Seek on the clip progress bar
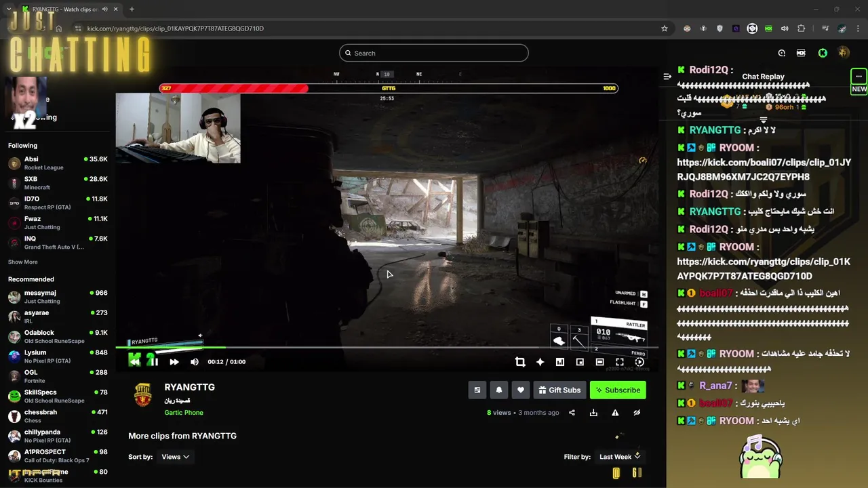Viewport: 868px width, 488px height. point(387,348)
